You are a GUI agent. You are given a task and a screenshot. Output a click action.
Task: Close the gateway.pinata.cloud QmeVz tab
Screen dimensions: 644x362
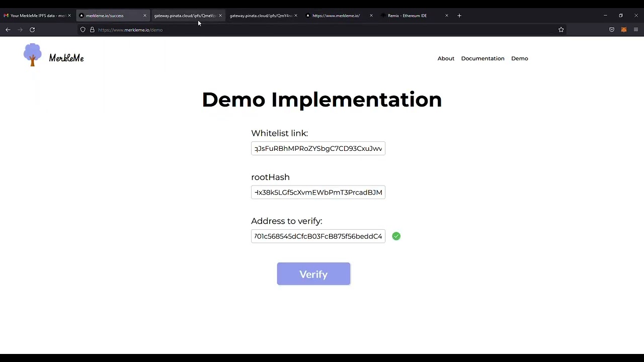[220, 16]
